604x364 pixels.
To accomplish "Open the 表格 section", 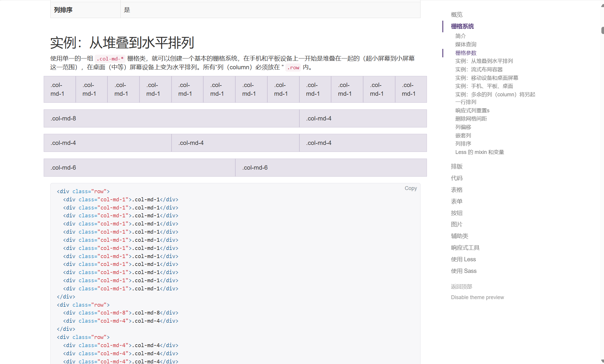I will click(x=456, y=190).
